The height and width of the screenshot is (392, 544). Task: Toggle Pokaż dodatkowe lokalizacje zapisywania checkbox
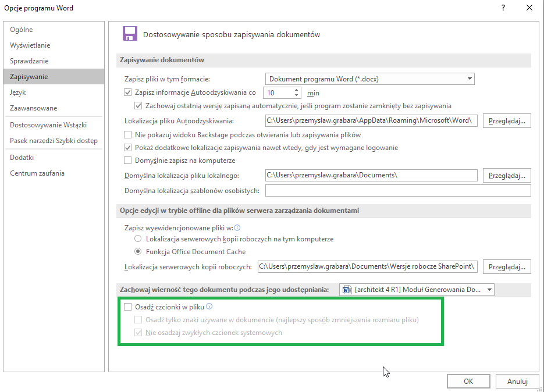click(127, 147)
